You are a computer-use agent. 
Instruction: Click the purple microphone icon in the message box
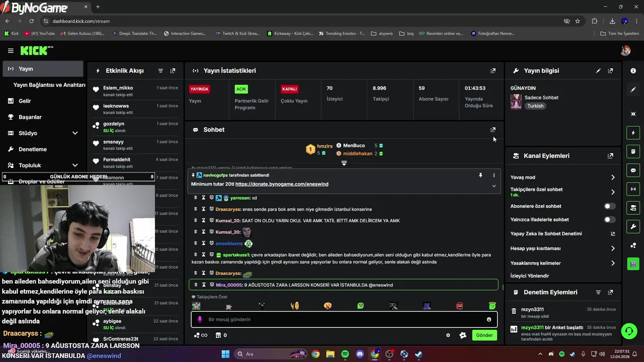coord(200,319)
